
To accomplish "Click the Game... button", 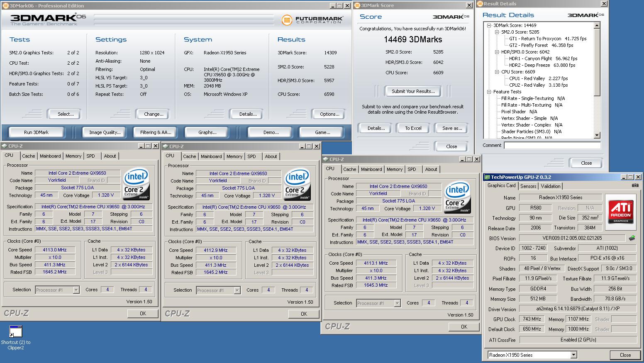I will point(322,132).
